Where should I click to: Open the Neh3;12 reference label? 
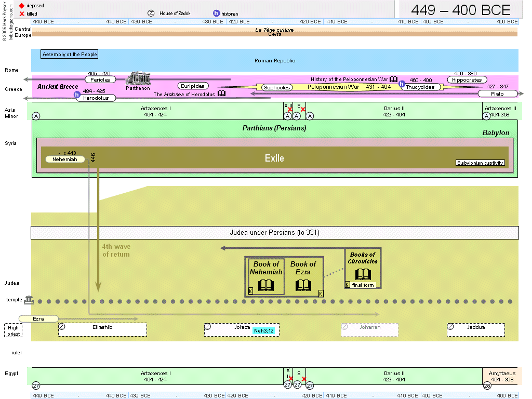(x=263, y=331)
